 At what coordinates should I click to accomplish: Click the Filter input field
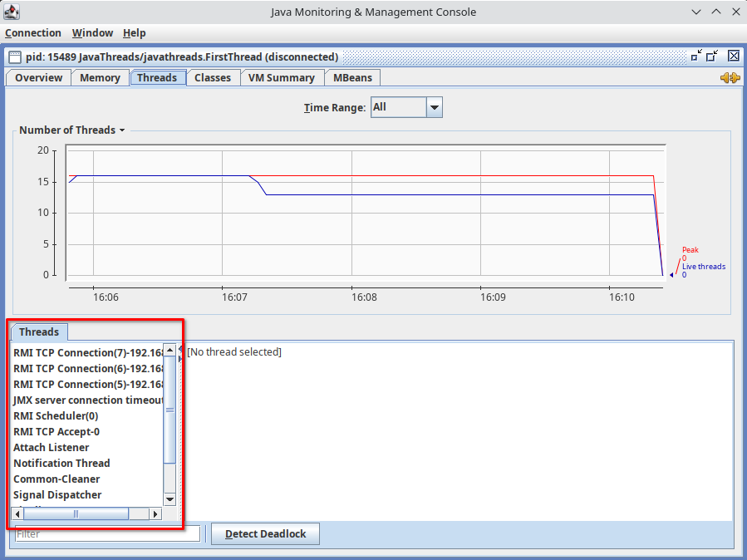pyautogui.click(x=107, y=533)
